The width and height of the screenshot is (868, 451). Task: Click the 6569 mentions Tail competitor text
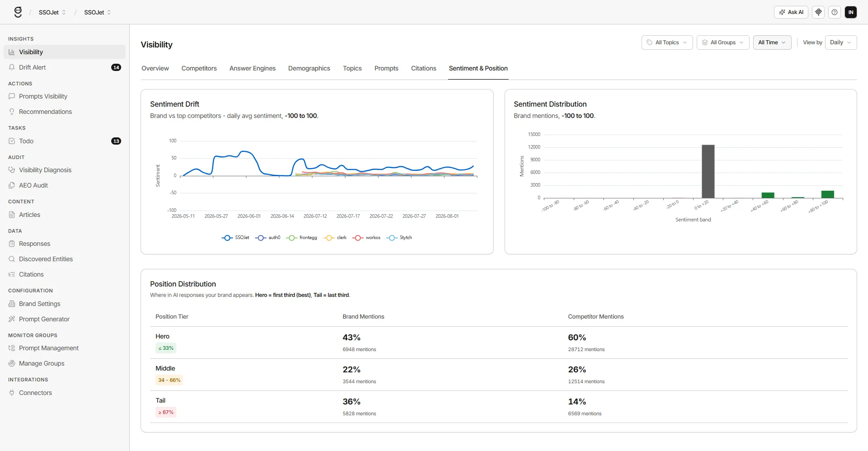[585, 413]
